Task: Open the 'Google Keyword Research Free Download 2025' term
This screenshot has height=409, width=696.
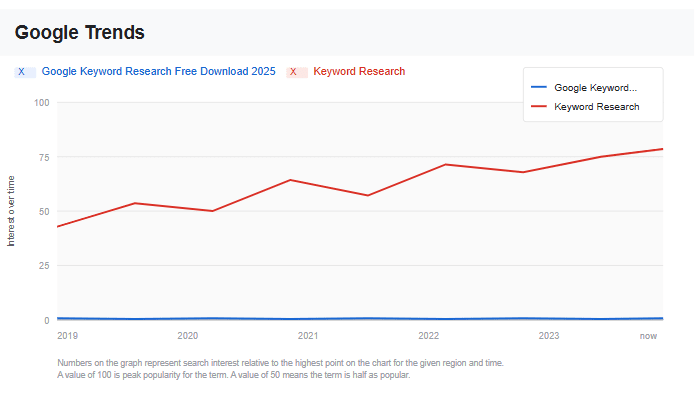Action: pos(158,72)
